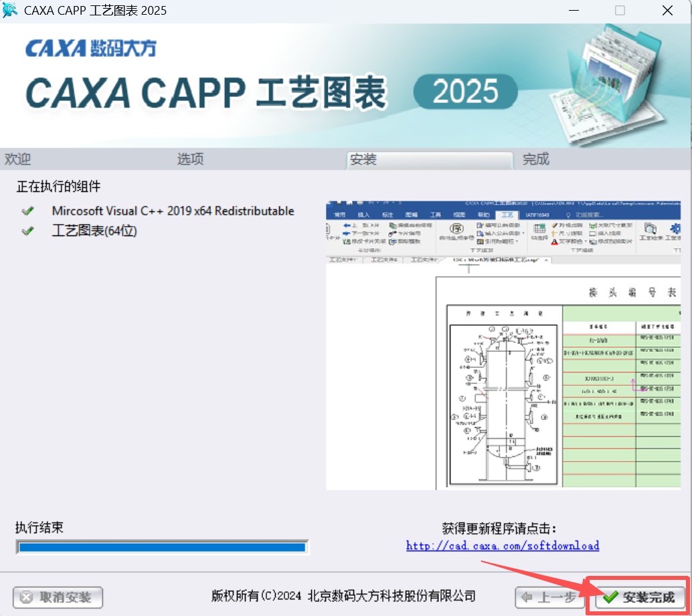Click the 正在执行的组件 heading
This screenshot has height=616, width=692.
[59, 187]
